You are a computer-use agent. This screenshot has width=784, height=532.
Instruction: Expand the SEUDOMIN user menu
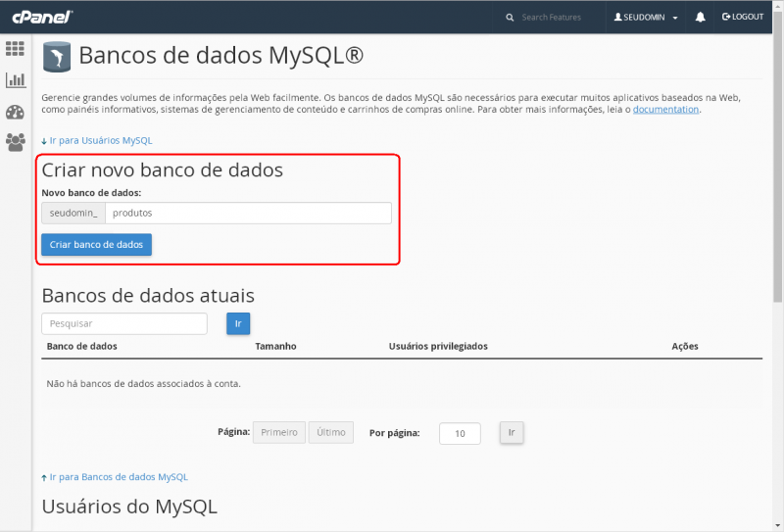pos(646,18)
